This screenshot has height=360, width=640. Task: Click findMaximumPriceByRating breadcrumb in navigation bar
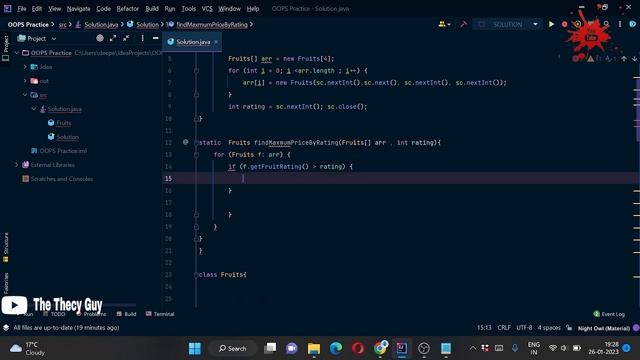[212, 24]
